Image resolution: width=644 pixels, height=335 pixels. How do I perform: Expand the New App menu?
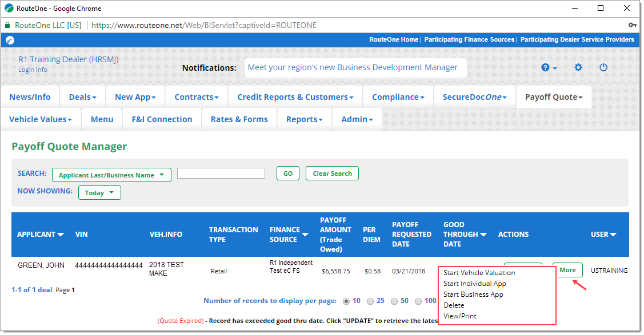(135, 97)
